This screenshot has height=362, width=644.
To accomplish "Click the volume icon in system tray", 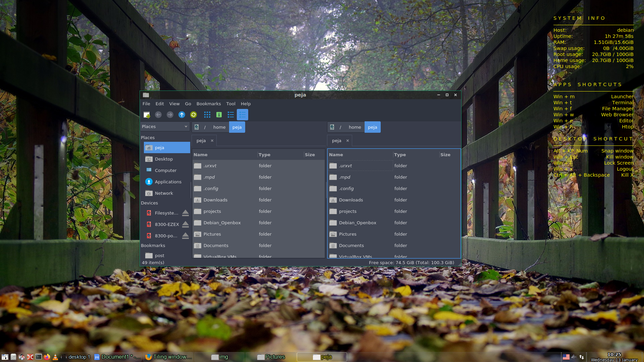I will [574, 357].
